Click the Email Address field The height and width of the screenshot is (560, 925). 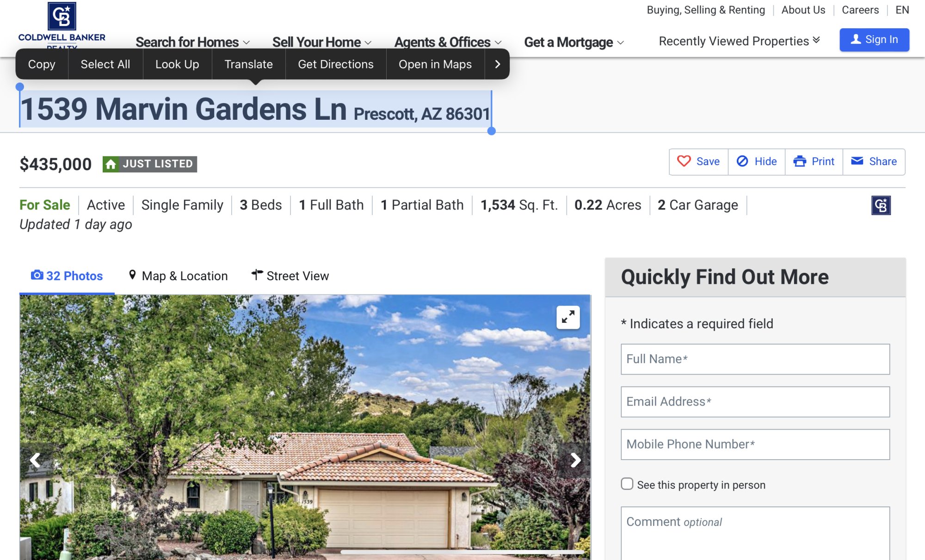coord(755,401)
